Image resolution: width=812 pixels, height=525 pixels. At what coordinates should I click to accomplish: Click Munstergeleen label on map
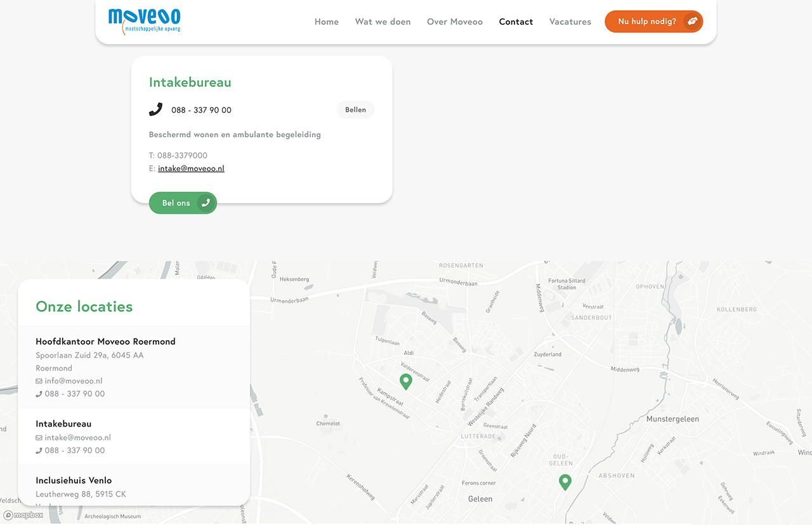672,419
